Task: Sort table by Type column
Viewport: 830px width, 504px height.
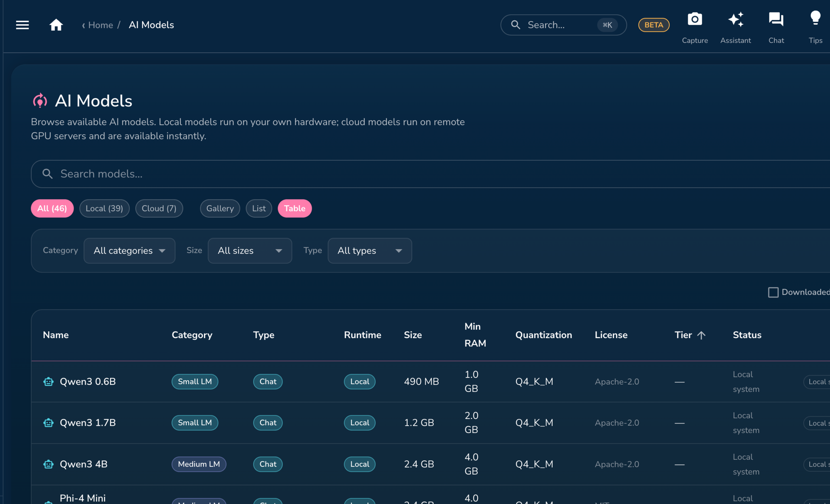Action: pyautogui.click(x=264, y=335)
